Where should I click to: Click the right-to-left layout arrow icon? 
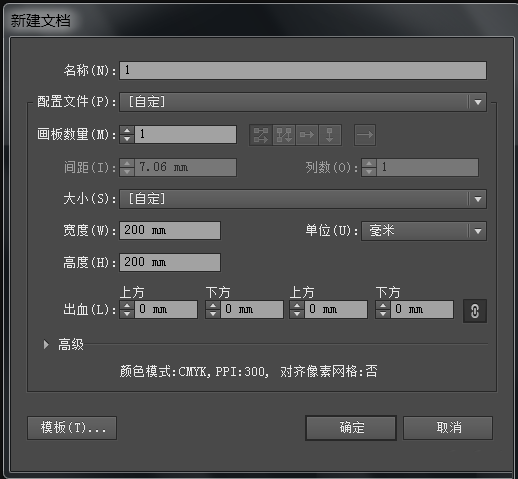(x=365, y=135)
